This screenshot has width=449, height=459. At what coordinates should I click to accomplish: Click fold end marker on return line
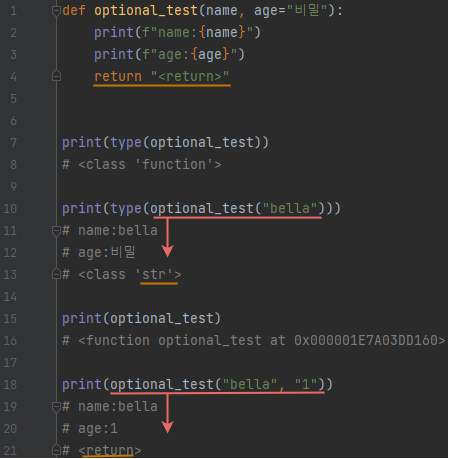pyautogui.click(x=56, y=76)
